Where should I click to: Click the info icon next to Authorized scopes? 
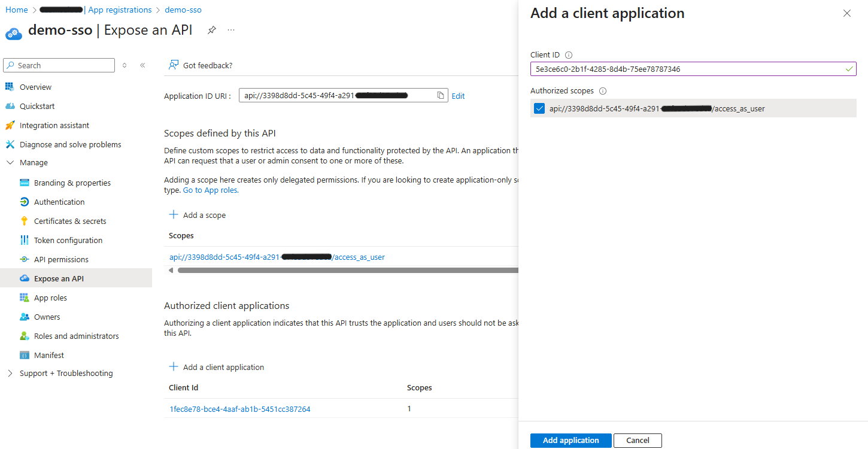pyautogui.click(x=603, y=91)
